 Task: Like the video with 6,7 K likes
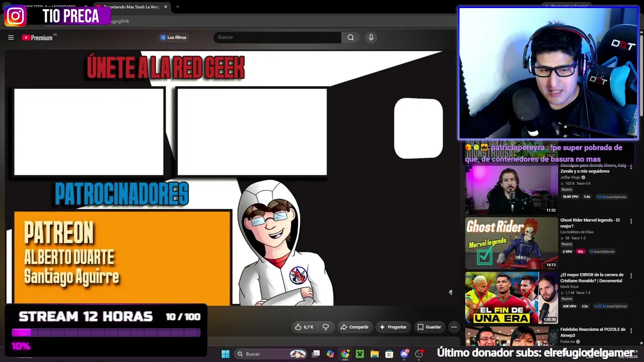pos(304,327)
